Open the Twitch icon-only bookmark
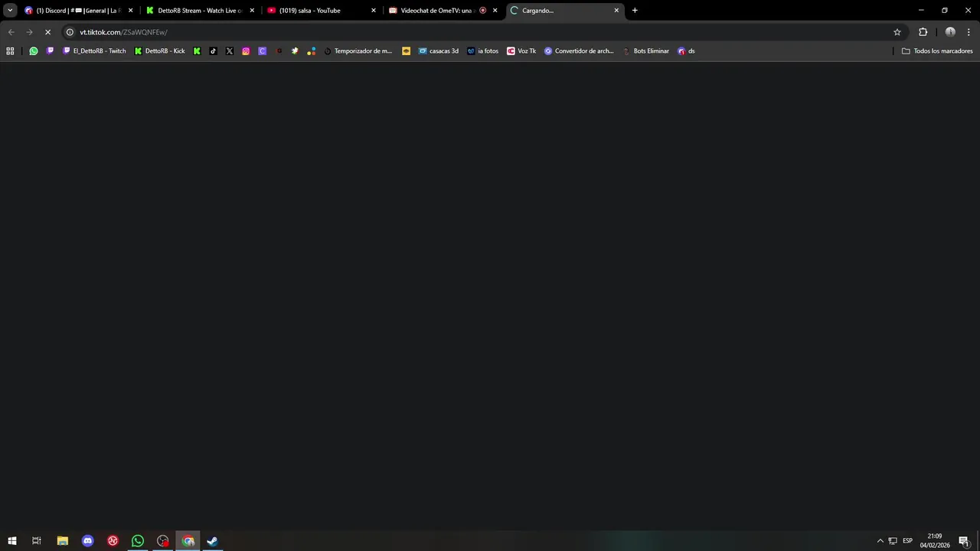Viewport: 980px width, 551px height. click(x=51, y=51)
